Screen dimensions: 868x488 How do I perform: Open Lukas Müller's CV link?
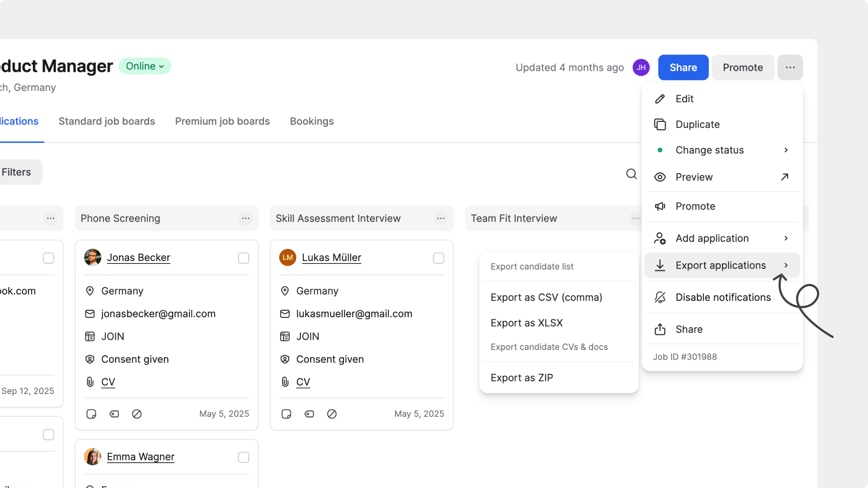pos(303,382)
